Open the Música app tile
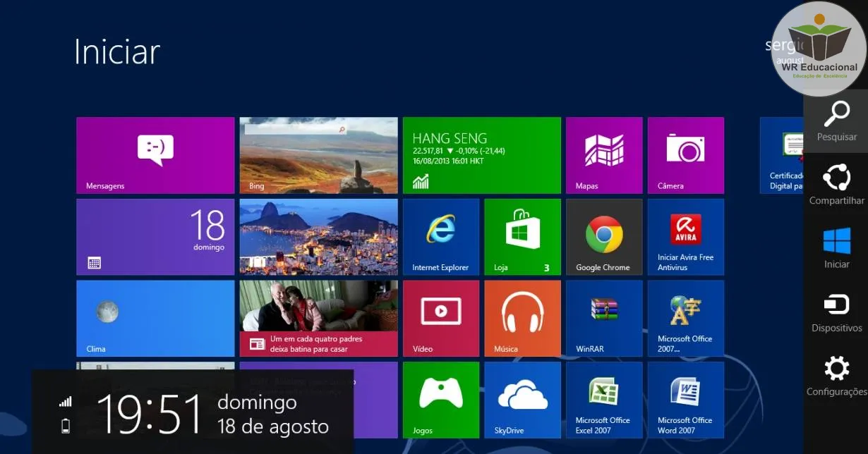The height and width of the screenshot is (454, 868). click(523, 319)
